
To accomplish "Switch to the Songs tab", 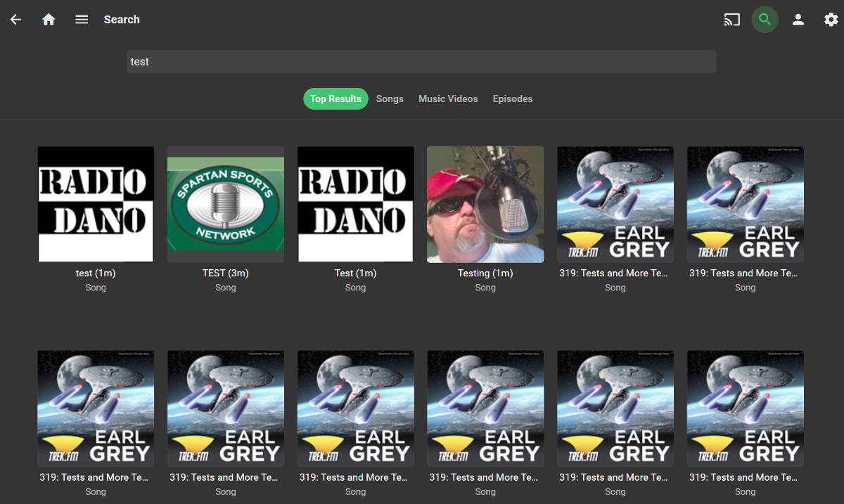I will [390, 99].
